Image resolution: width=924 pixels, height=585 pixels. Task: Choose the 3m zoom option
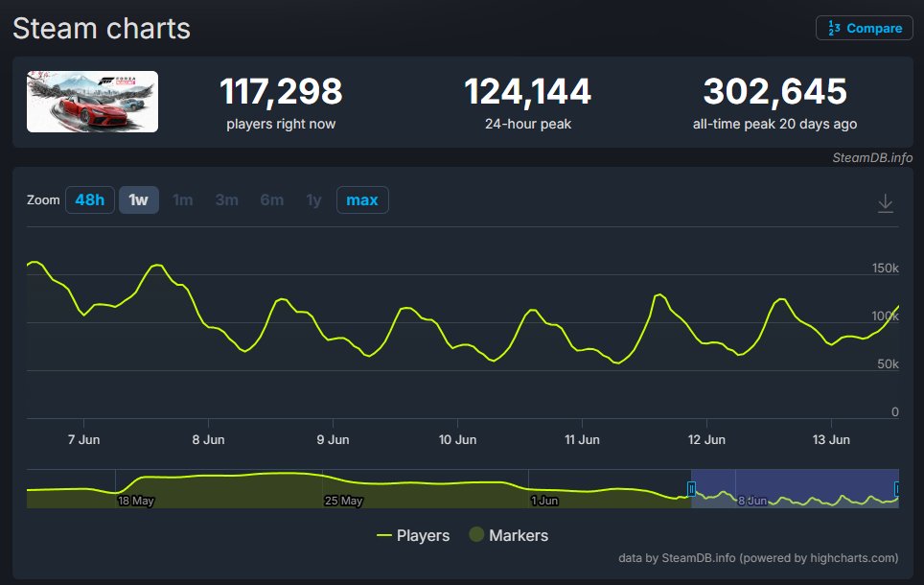227,199
